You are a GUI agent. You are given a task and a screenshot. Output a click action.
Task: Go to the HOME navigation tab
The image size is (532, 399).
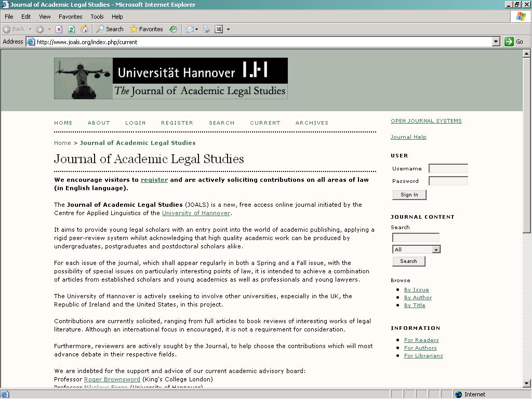click(63, 123)
